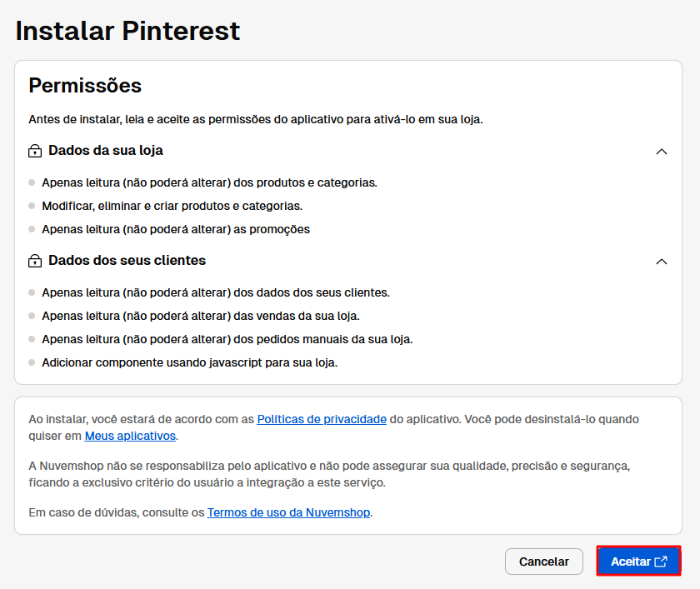Click permission 'dos pedidos manuais da sua loja.'

[x=227, y=339]
